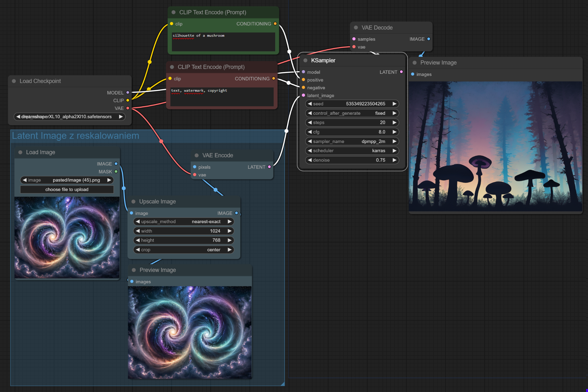Click the right arrow on the seed field

tap(394, 104)
